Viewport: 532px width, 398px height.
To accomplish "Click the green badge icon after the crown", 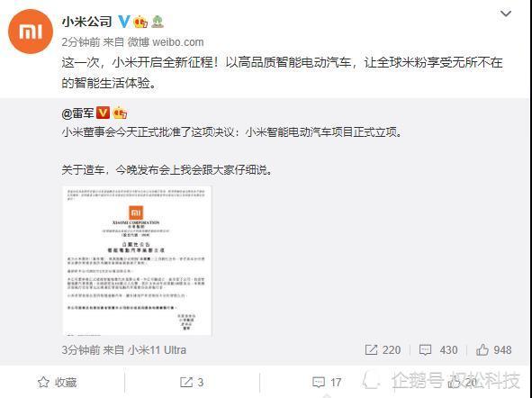I will pos(158,22).
